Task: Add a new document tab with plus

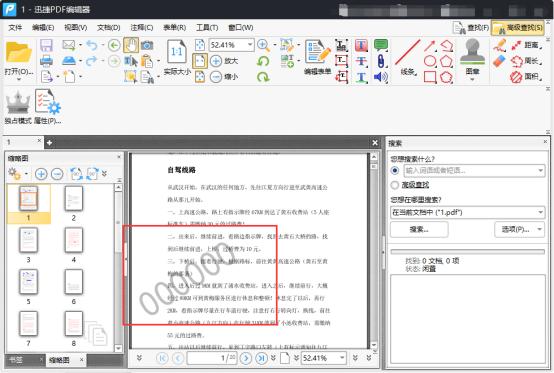Action: click(x=49, y=143)
